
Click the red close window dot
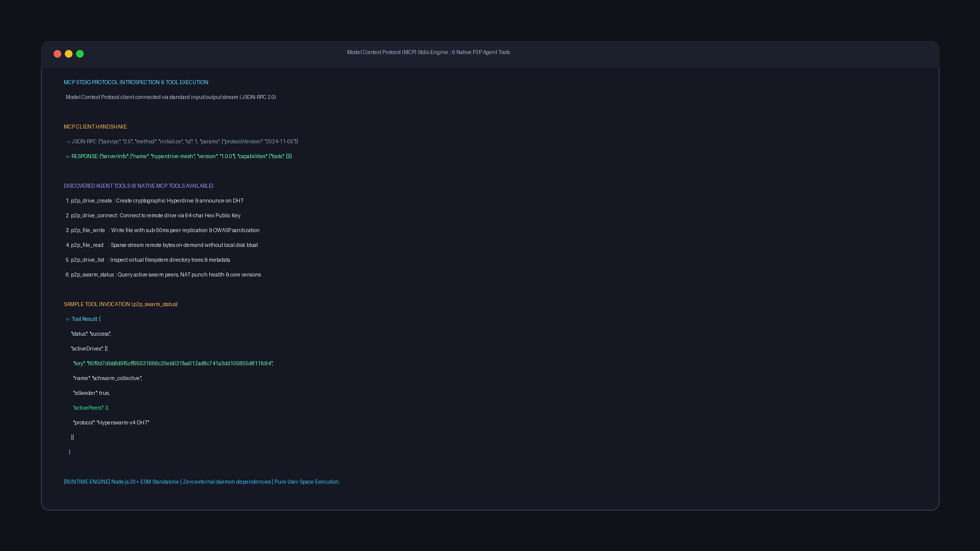[x=57, y=54]
